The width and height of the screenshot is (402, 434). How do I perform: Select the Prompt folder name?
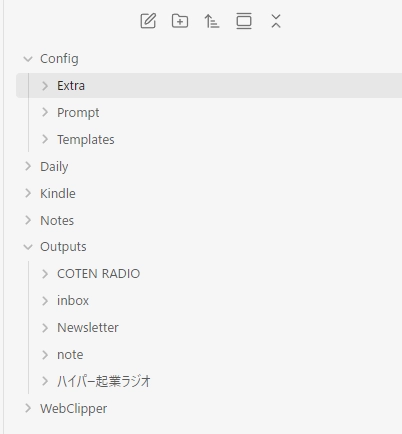tap(78, 113)
